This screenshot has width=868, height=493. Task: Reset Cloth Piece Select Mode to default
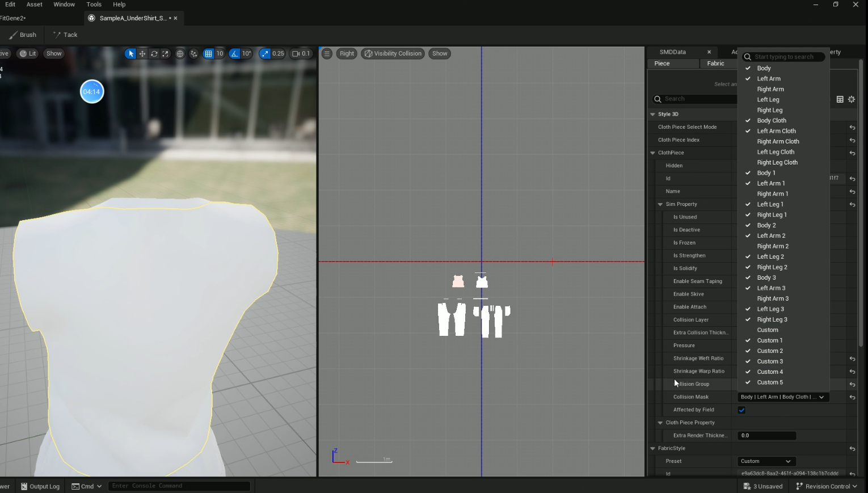point(852,128)
